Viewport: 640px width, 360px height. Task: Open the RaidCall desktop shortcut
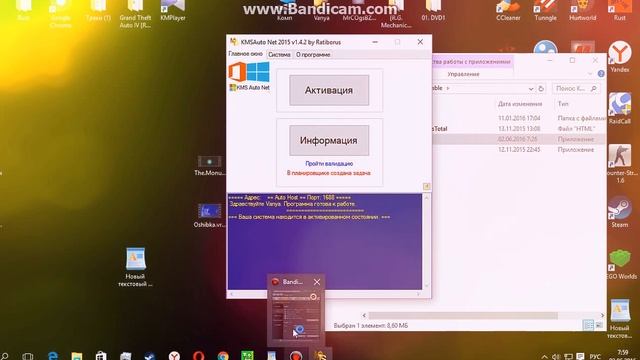[x=620, y=108]
